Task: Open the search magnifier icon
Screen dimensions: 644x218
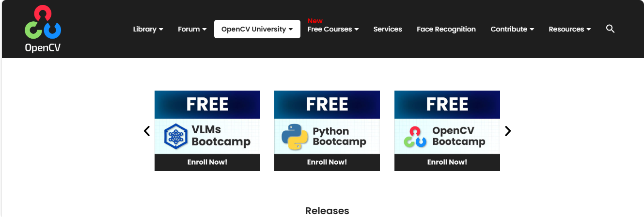Action: (x=610, y=29)
